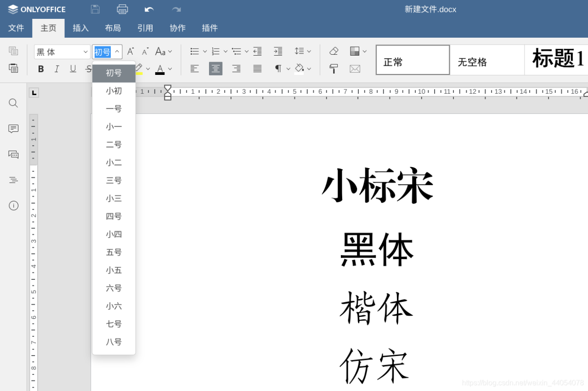The width and height of the screenshot is (588, 391).
Task: Toggle justify text alignment
Action: 257,68
